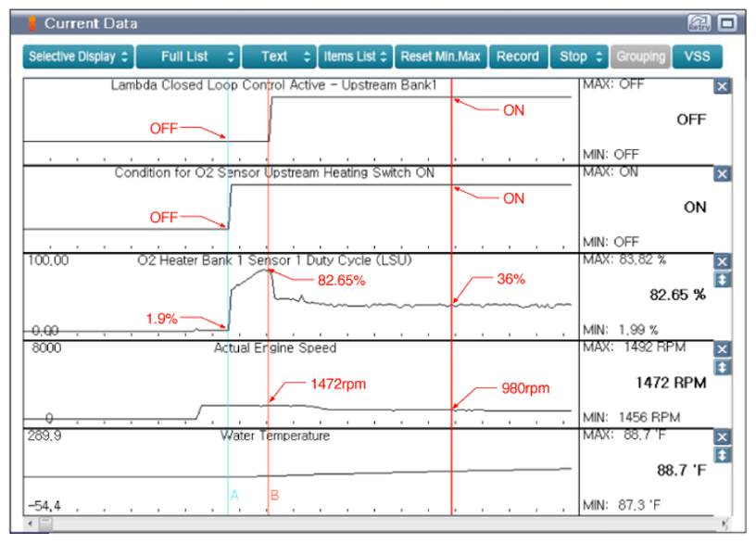Close the Actual Engine Speed graph
Screen dimensions: 756x543
coord(723,348)
